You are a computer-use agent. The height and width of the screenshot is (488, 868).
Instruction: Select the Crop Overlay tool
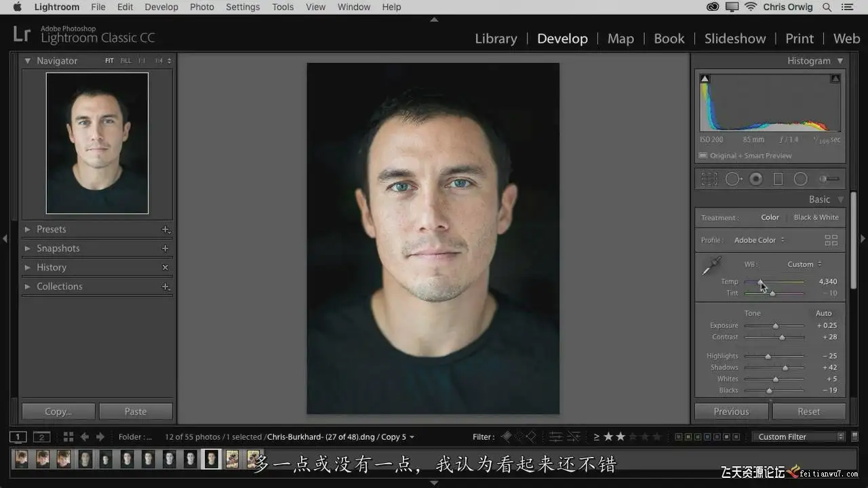[709, 179]
